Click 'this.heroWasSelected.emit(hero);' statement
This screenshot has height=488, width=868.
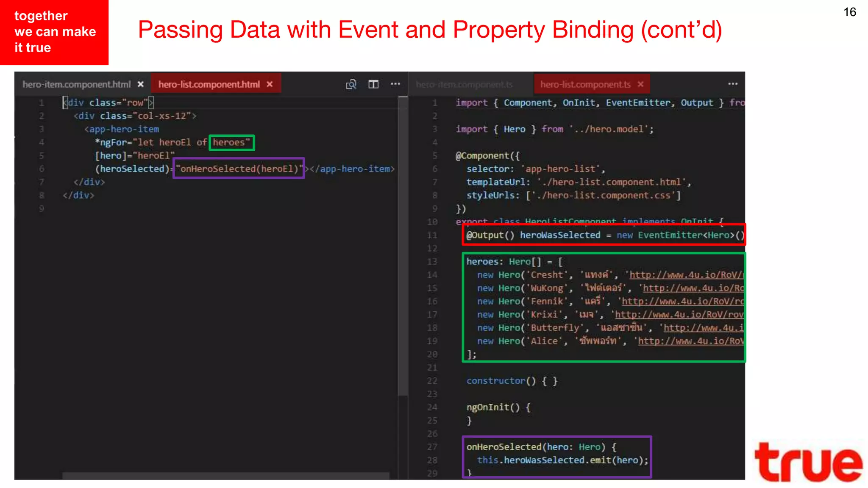[563, 460]
